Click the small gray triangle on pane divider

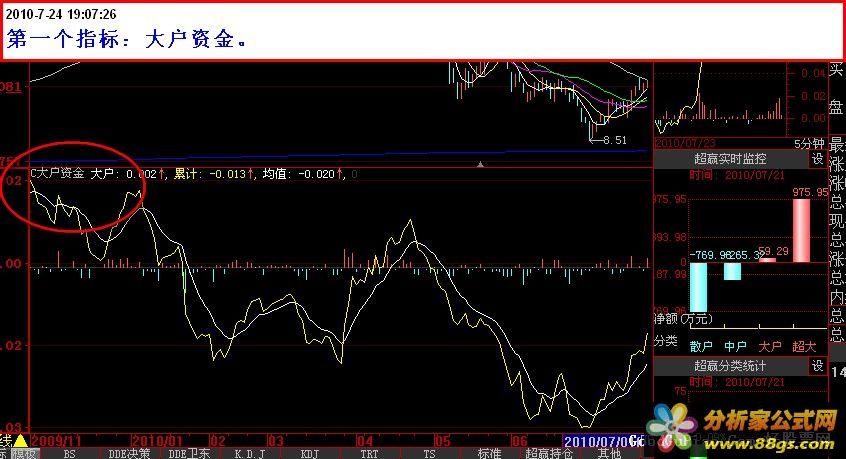(480, 164)
